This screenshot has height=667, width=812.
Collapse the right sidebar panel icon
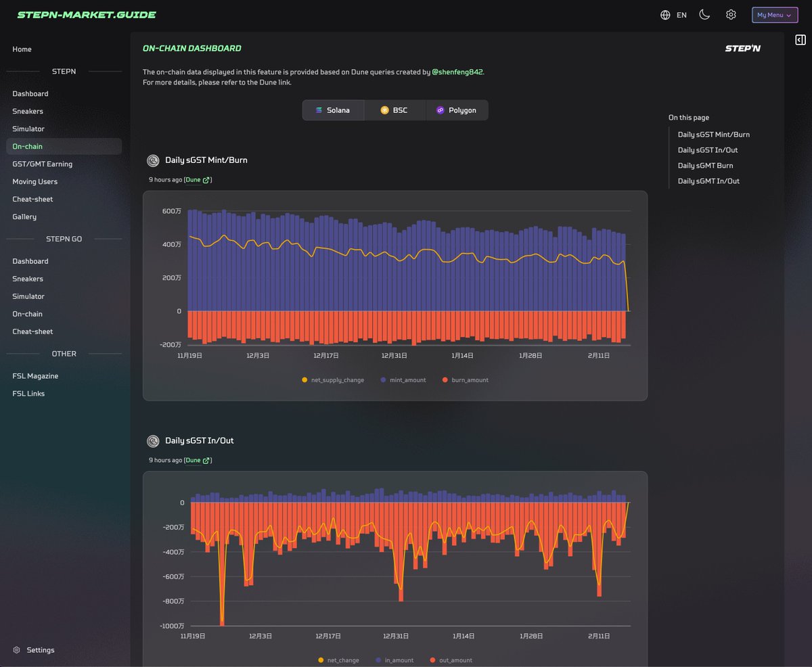800,41
